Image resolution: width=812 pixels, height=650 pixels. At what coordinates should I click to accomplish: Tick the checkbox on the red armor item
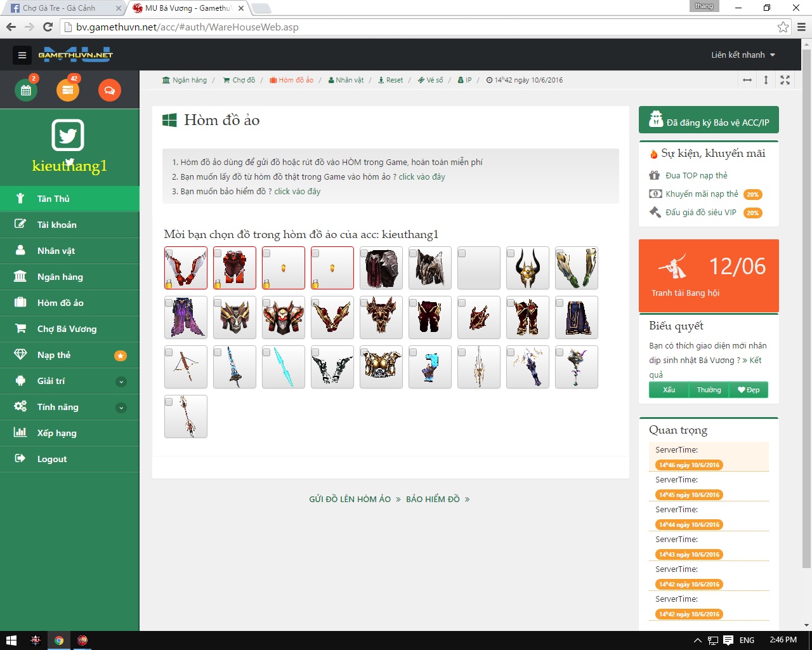(x=218, y=253)
